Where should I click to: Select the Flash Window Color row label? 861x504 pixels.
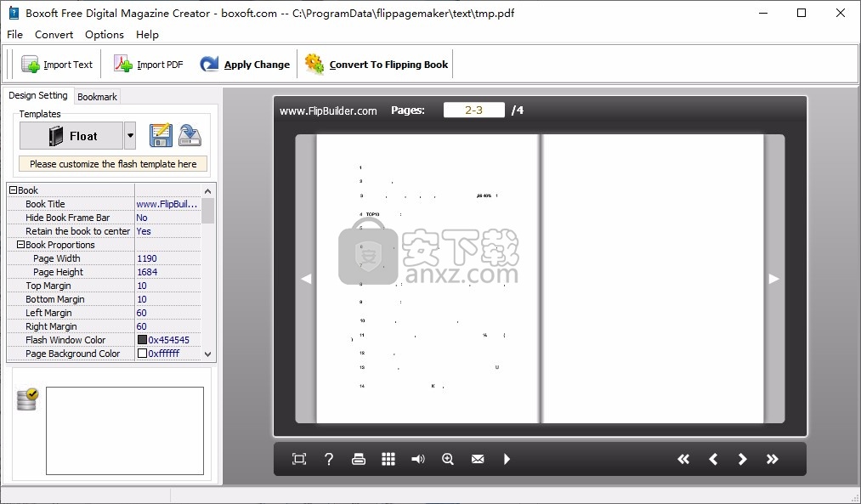tap(65, 341)
